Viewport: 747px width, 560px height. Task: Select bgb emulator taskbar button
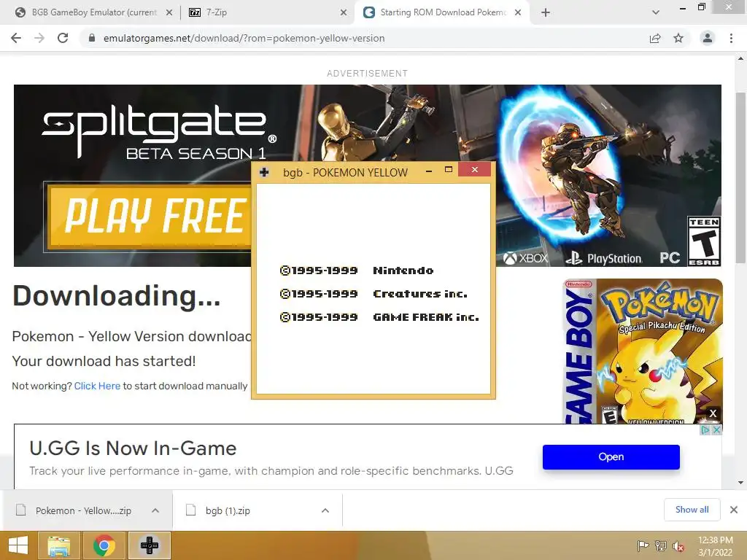[149, 545]
